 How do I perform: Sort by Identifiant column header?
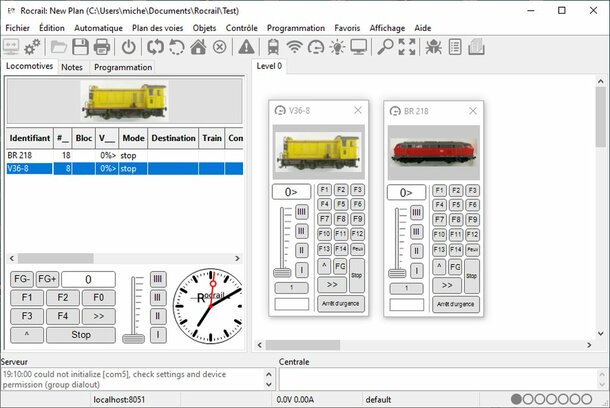(30, 138)
